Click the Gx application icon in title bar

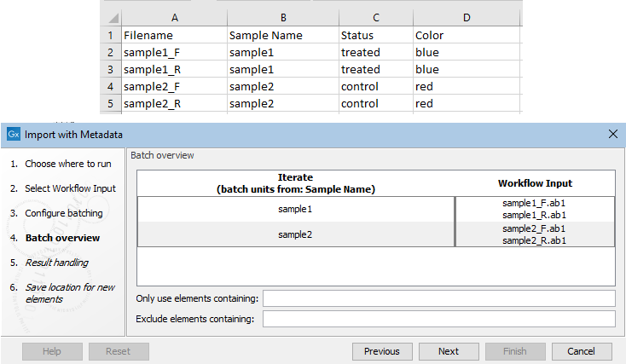[14, 134]
